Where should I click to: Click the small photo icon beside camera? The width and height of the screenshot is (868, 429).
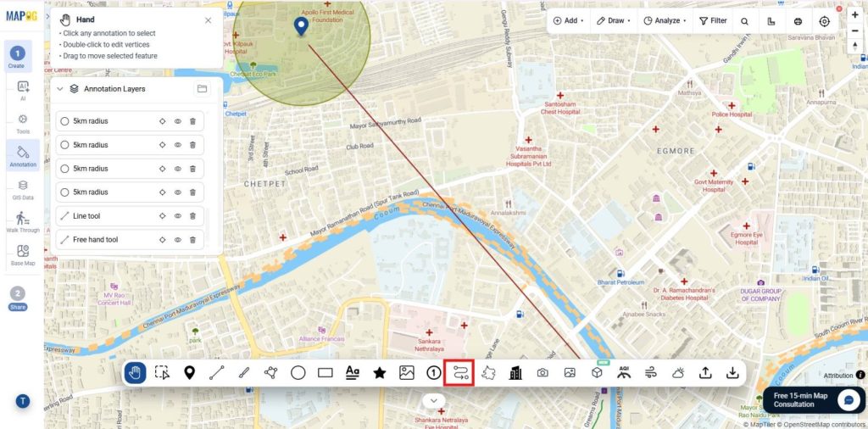coord(570,372)
